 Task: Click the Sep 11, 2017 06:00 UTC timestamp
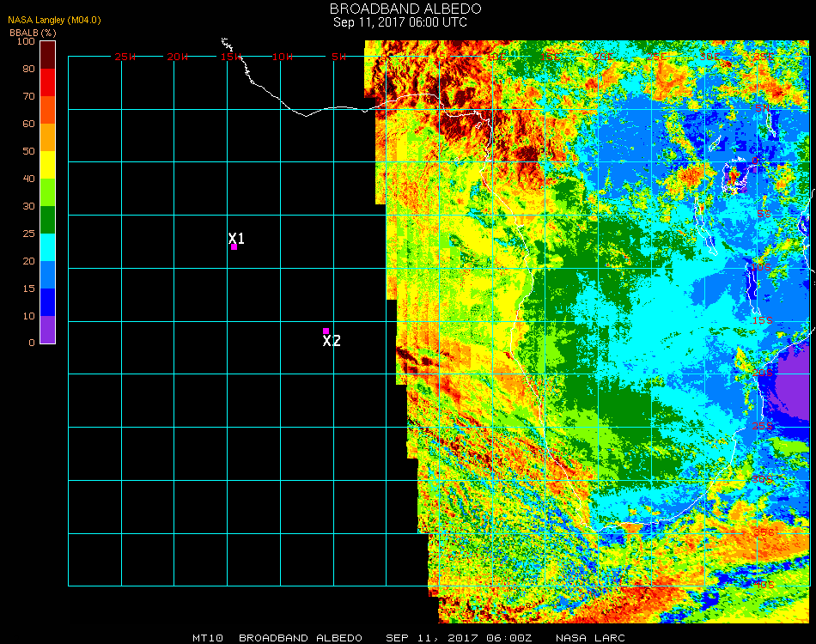pos(400,22)
